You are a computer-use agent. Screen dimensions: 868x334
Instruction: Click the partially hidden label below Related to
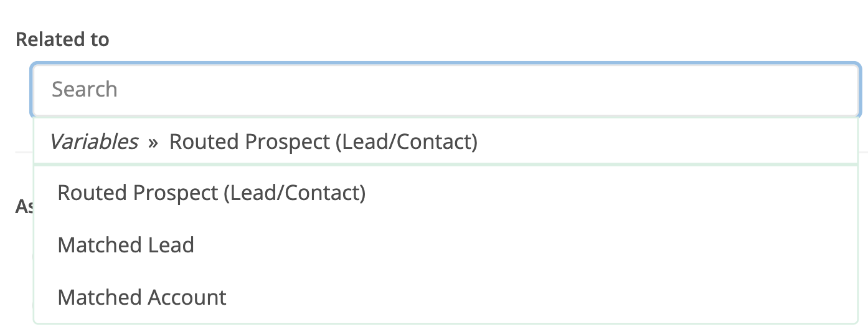[24, 207]
